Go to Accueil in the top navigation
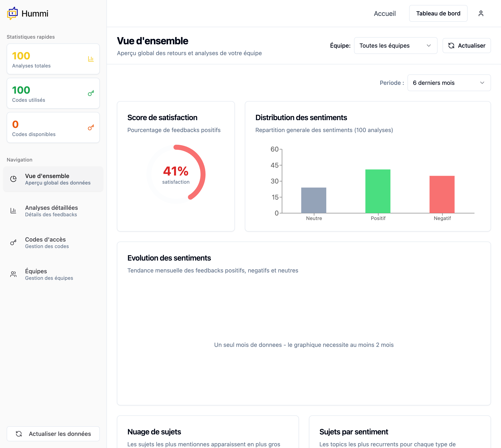501x448 pixels. 385,14
